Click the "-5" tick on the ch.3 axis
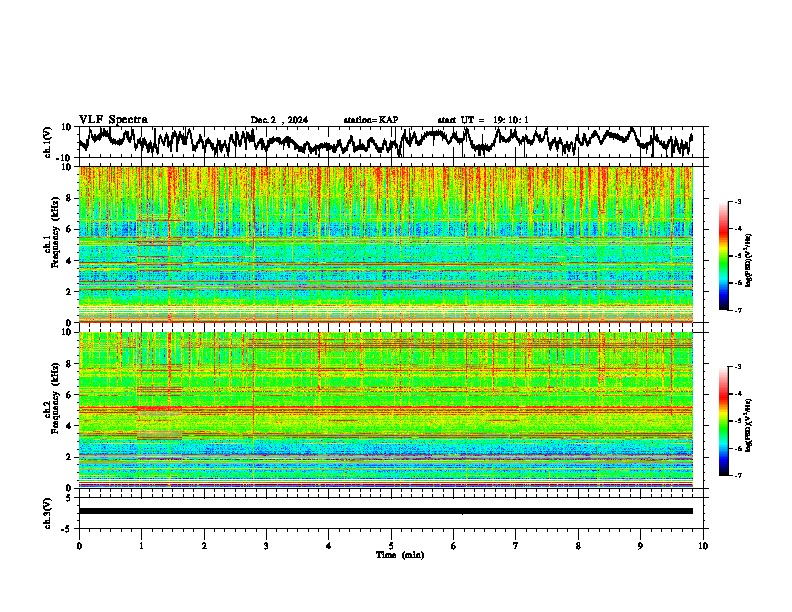This screenshot has height=612, width=792. click(66, 529)
